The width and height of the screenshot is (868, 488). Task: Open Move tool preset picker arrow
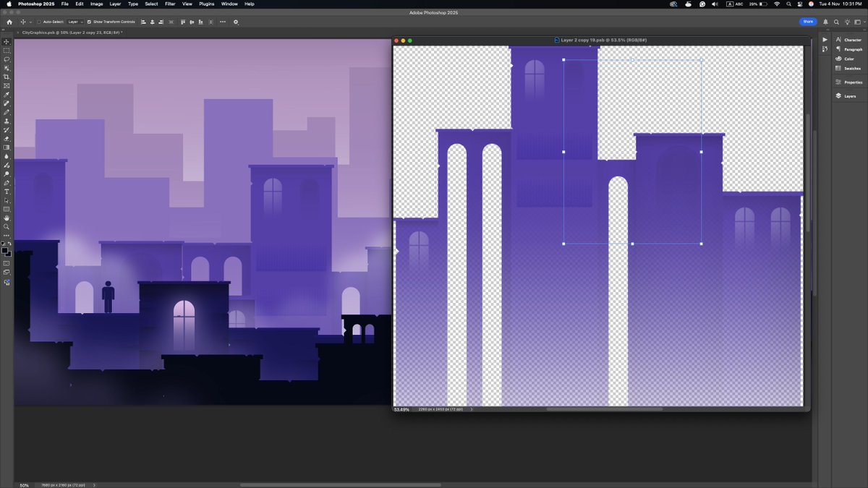pos(30,22)
